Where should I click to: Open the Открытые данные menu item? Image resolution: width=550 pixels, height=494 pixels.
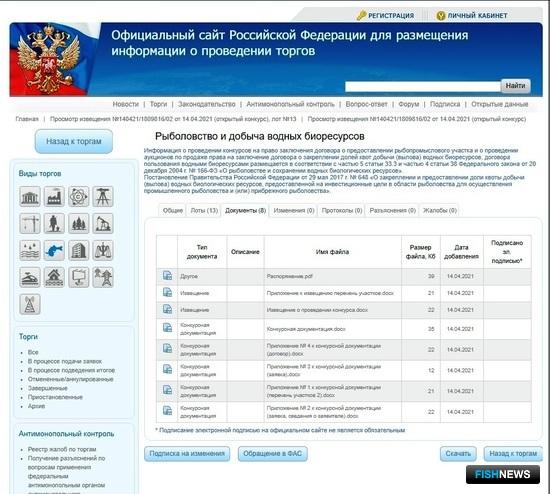[499, 104]
